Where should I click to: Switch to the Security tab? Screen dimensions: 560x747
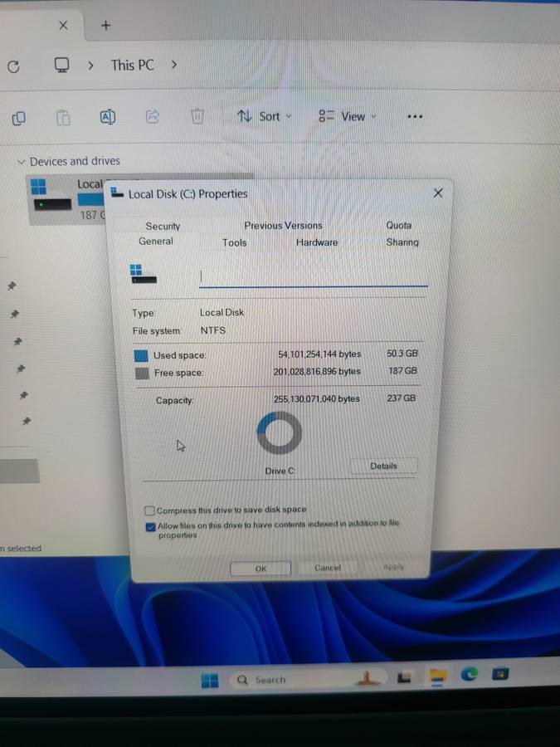pyautogui.click(x=163, y=227)
